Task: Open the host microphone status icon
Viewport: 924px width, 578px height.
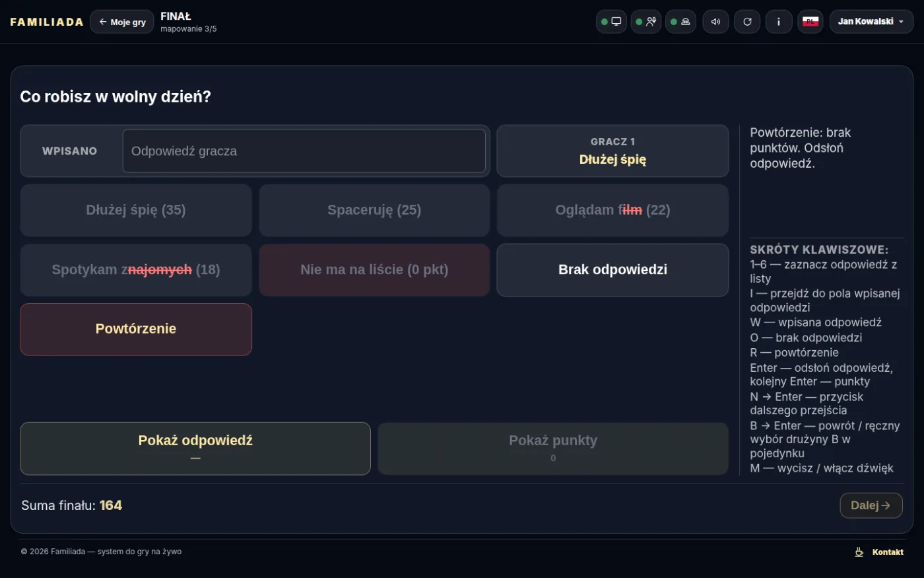Action: tap(646, 22)
